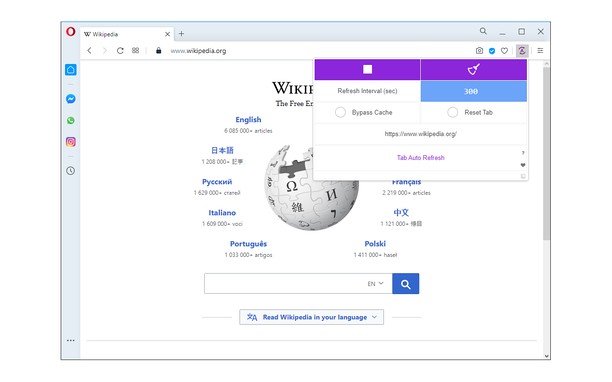Open the Speed Dial start page
This screenshot has height=382, width=612.
pos(135,50)
